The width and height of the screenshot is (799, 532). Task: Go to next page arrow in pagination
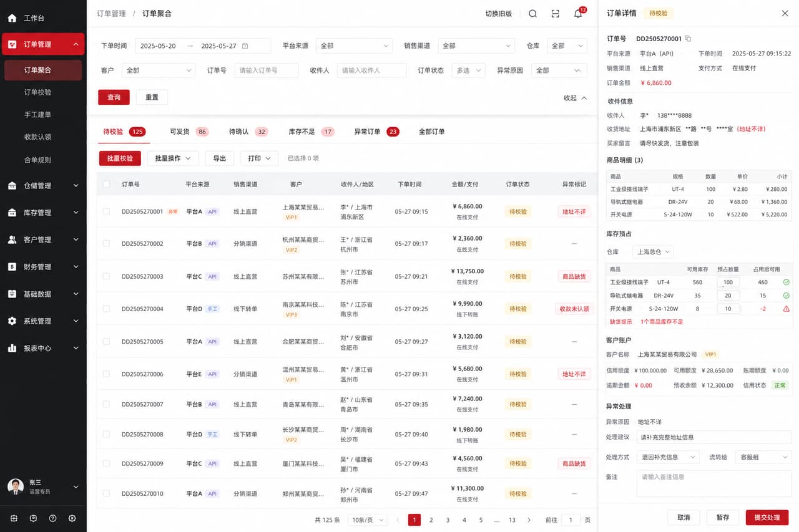(529, 520)
